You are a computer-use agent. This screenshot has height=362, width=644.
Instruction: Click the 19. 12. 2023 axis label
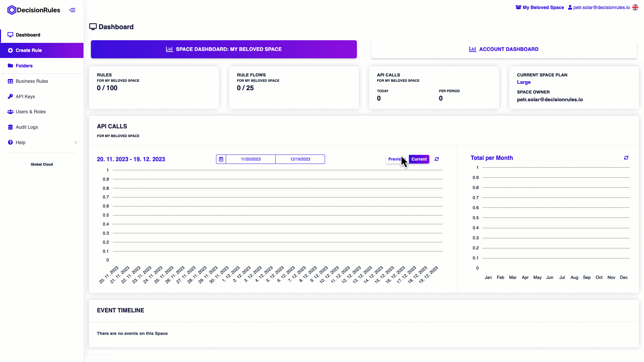tap(428, 275)
